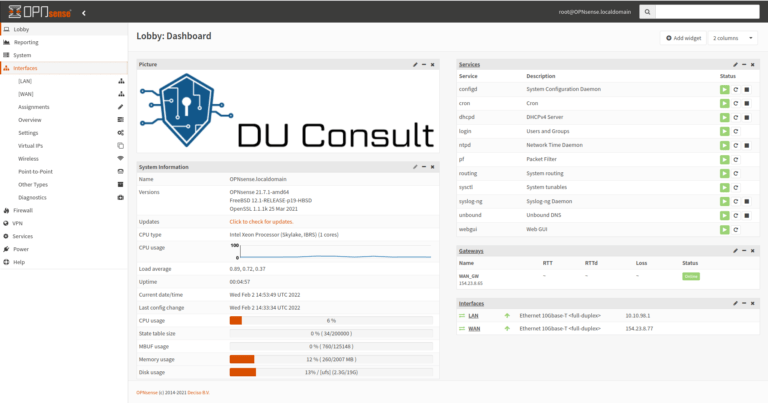Image resolution: width=768 pixels, height=403 pixels.
Task: Start the ntpd service via play icon
Action: pos(724,145)
